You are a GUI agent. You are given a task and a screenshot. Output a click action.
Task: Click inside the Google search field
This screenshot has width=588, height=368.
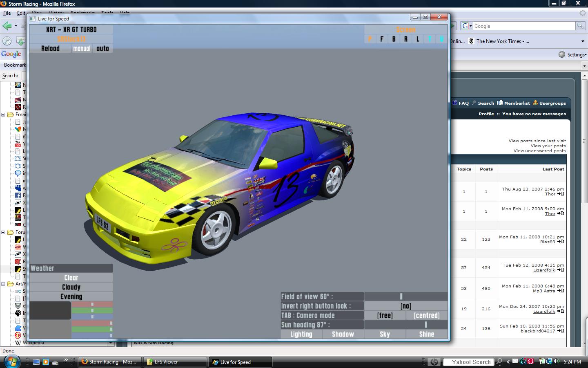click(x=524, y=26)
